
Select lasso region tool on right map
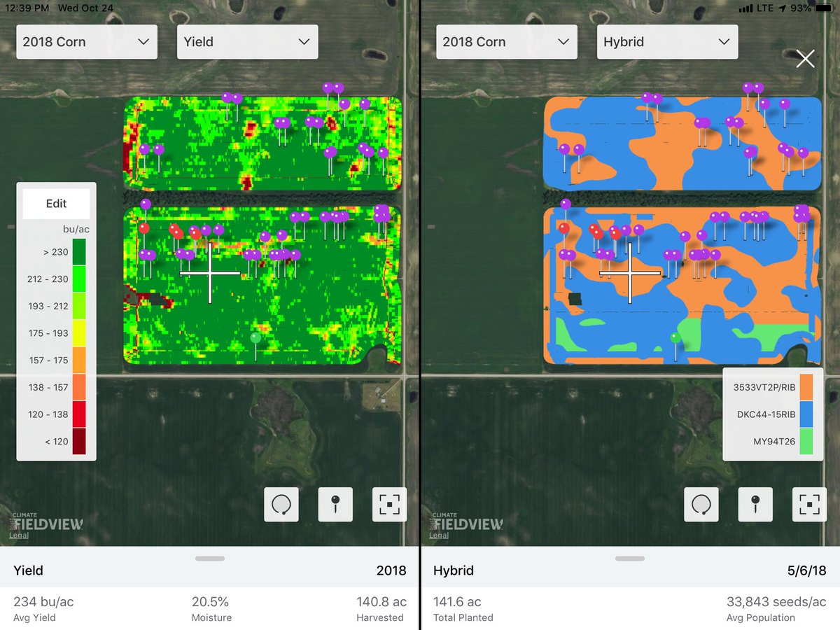(701, 504)
